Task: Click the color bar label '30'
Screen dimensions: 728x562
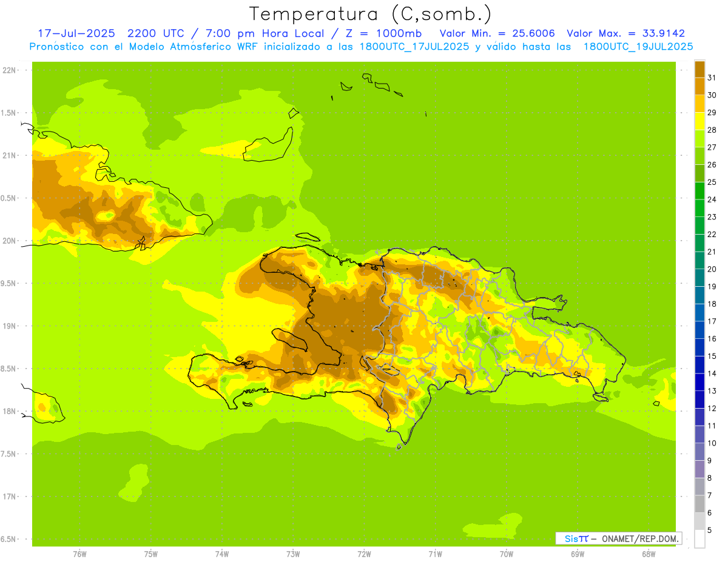Action: (x=712, y=95)
